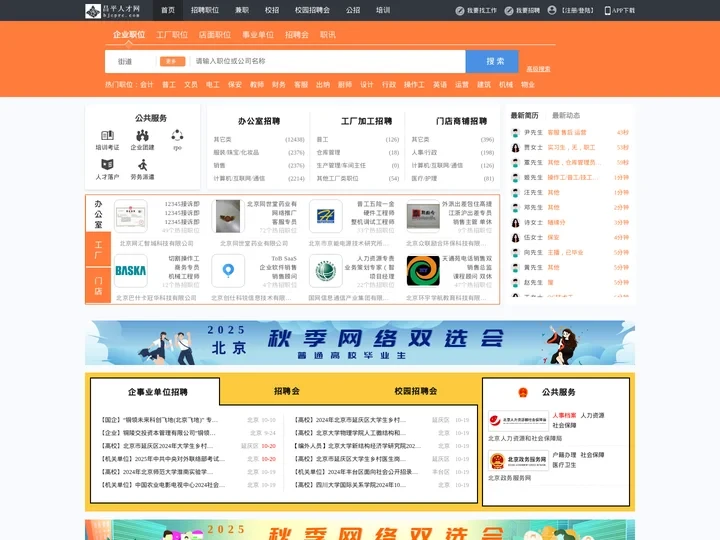Image resolution: width=720 pixels, height=540 pixels.
Task: Select the 职讯 search tab
Action: 328,35
